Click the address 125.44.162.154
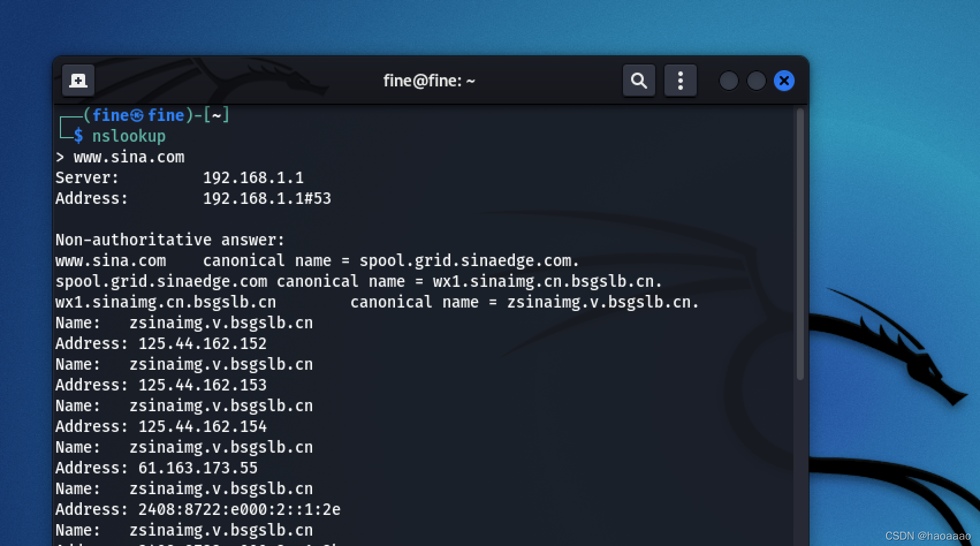Image resolution: width=980 pixels, height=546 pixels. point(203,426)
